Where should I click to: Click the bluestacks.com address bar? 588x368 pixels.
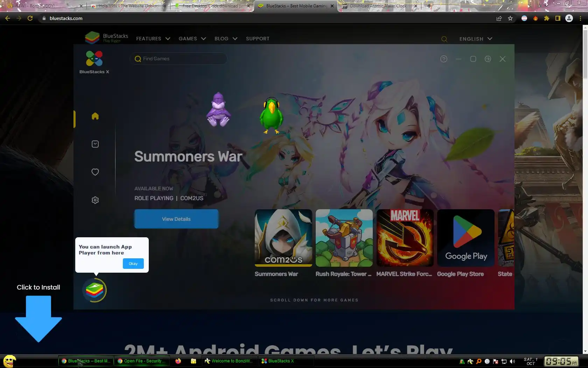[266, 18]
